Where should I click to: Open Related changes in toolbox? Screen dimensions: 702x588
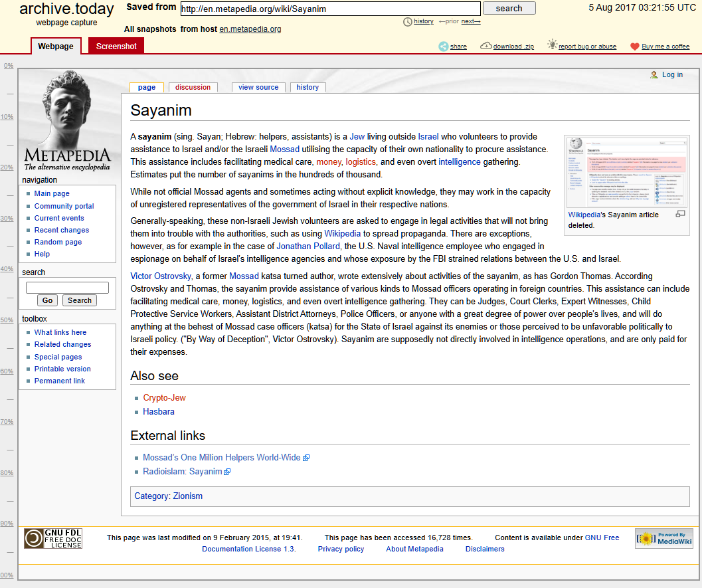coord(62,344)
